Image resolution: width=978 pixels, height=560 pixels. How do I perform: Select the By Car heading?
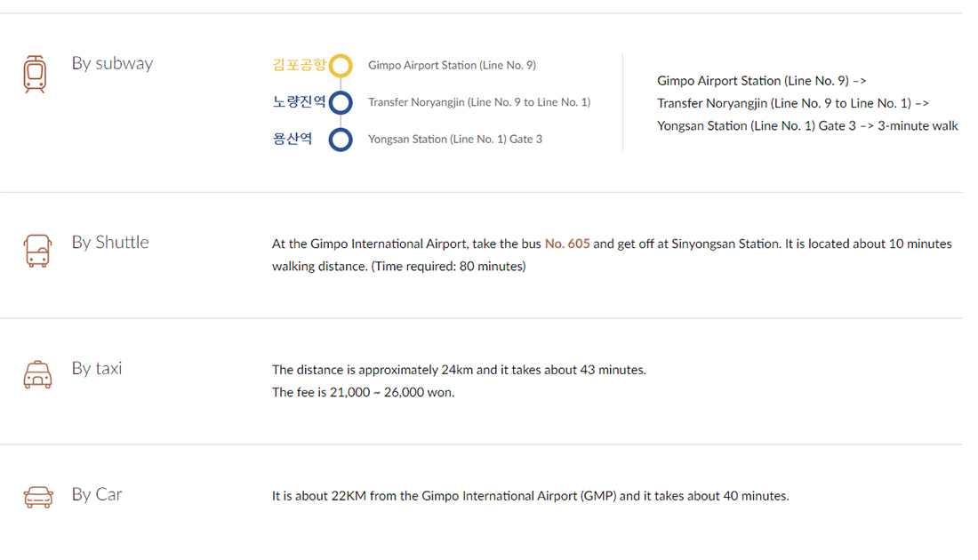tap(97, 494)
